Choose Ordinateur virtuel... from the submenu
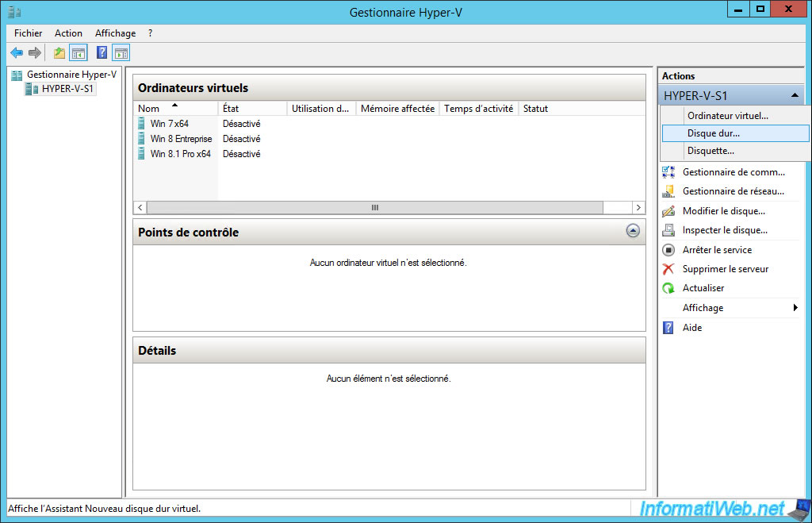Image resolution: width=812 pixels, height=523 pixels. tap(735, 116)
